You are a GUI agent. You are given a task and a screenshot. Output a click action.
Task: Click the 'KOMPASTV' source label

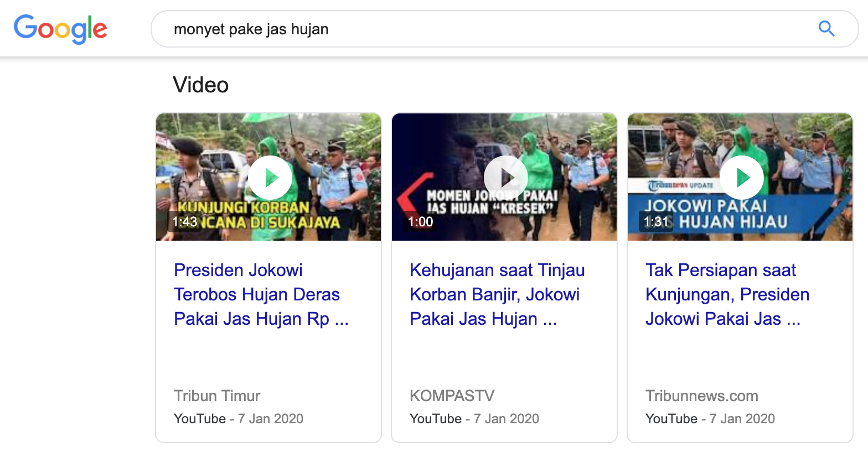tap(452, 396)
